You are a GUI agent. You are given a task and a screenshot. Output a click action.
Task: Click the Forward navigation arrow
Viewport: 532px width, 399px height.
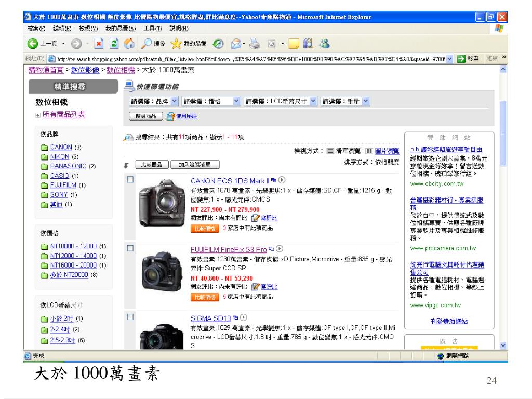pos(76,44)
